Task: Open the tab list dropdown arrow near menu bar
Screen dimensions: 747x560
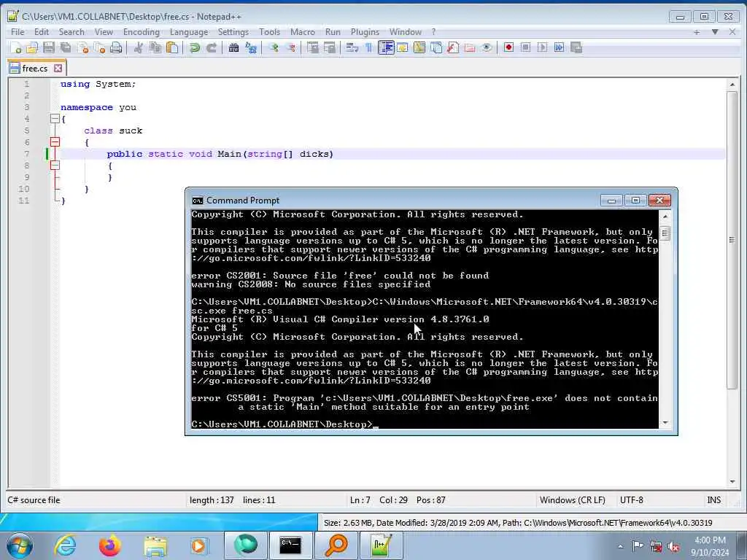Action: [715, 32]
